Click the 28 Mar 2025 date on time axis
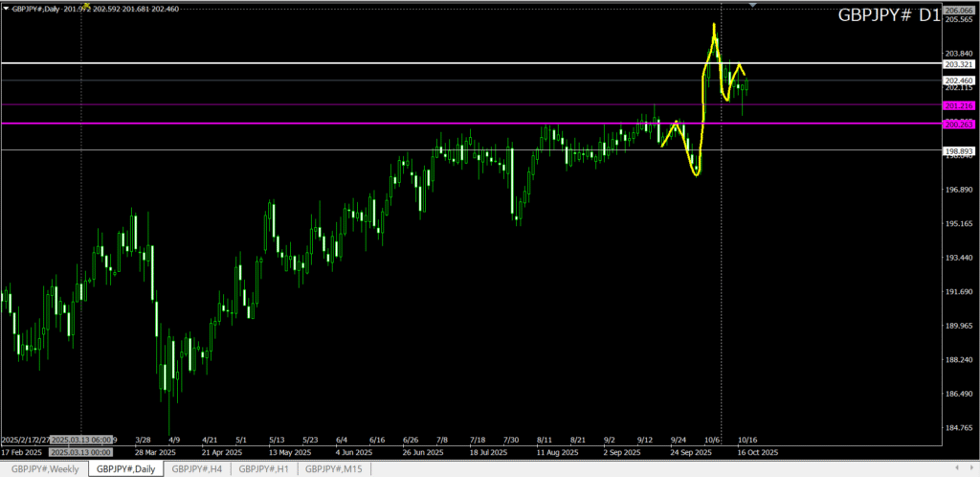This screenshot has width=980, height=477. click(x=154, y=451)
